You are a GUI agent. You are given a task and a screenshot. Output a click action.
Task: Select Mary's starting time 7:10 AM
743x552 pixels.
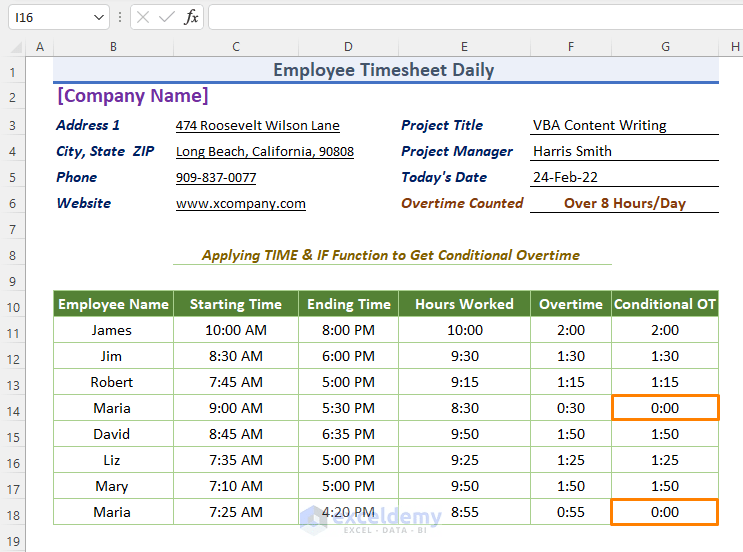[x=236, y=486]
